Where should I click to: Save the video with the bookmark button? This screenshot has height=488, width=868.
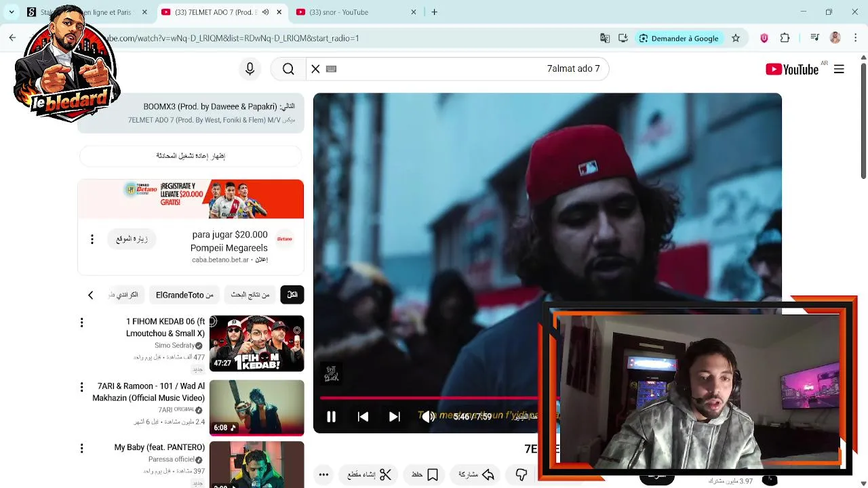[425, 474]
